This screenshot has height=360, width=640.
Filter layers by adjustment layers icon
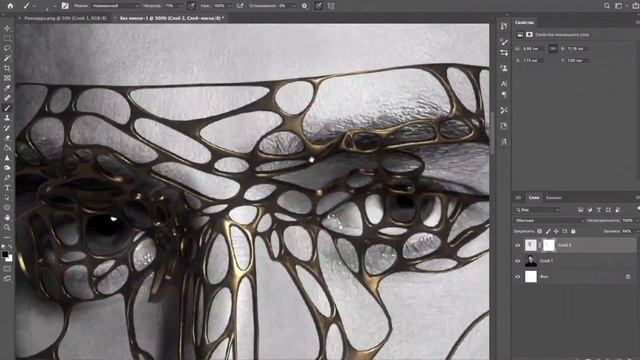click(589, 210)
